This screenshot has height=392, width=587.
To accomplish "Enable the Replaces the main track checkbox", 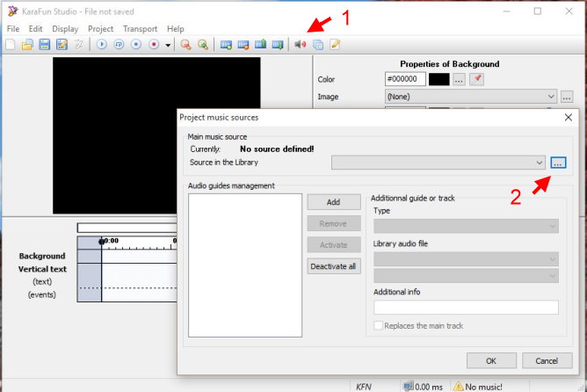I will point(379,326).
